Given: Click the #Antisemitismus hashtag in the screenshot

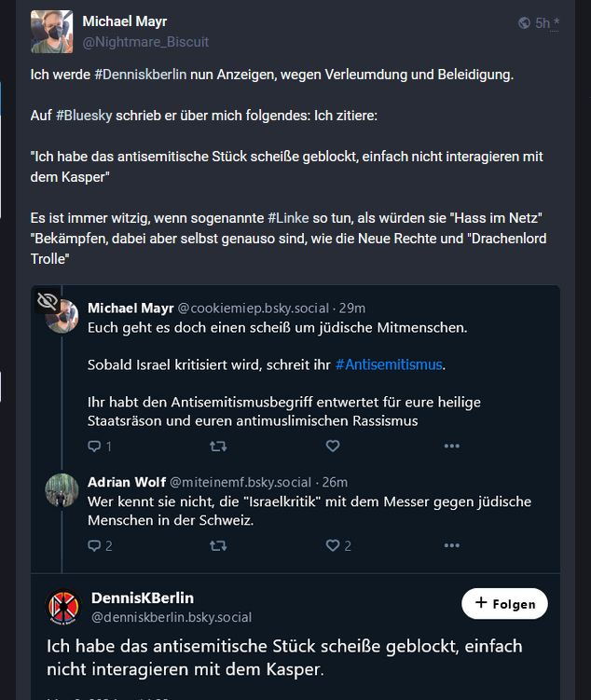Looking at the screenshot, I should [389, 364].
